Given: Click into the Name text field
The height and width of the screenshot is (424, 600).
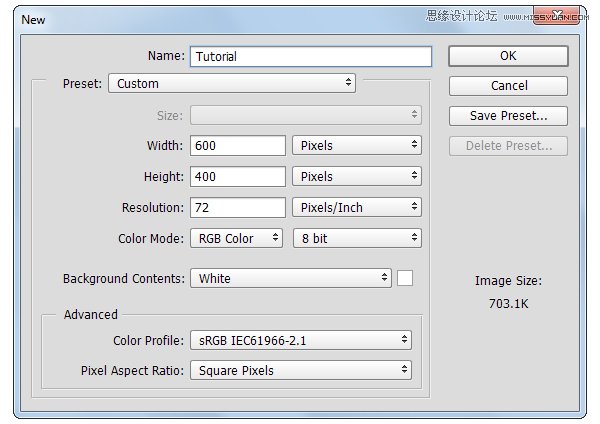Looking at the screenshot, I should [x=310, y=57].
